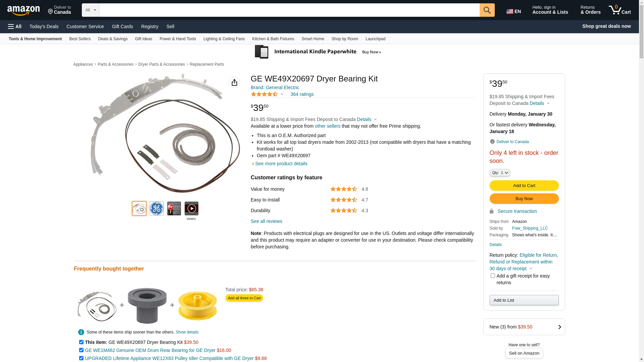Open Today's Deals from navigation bar
This screenshot has height=362, width=644.
(44, 26)
